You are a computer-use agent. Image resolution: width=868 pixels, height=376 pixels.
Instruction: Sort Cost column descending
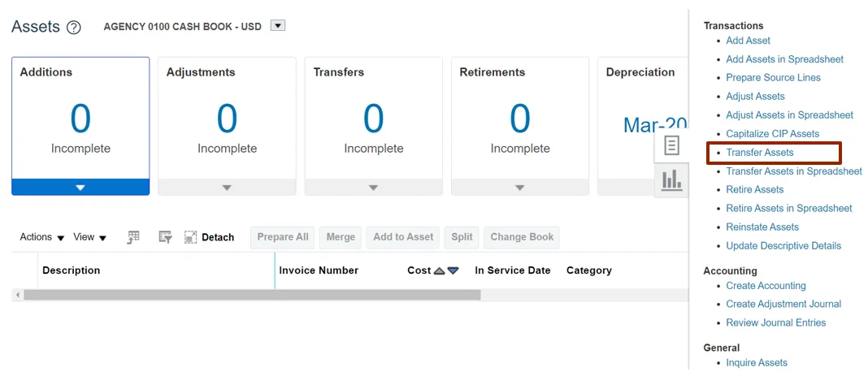454,271
